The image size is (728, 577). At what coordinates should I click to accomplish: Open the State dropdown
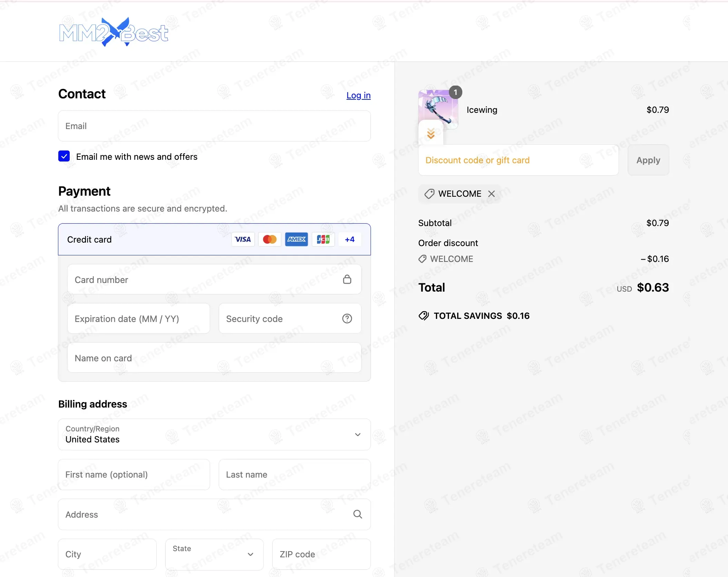point(214,554)
